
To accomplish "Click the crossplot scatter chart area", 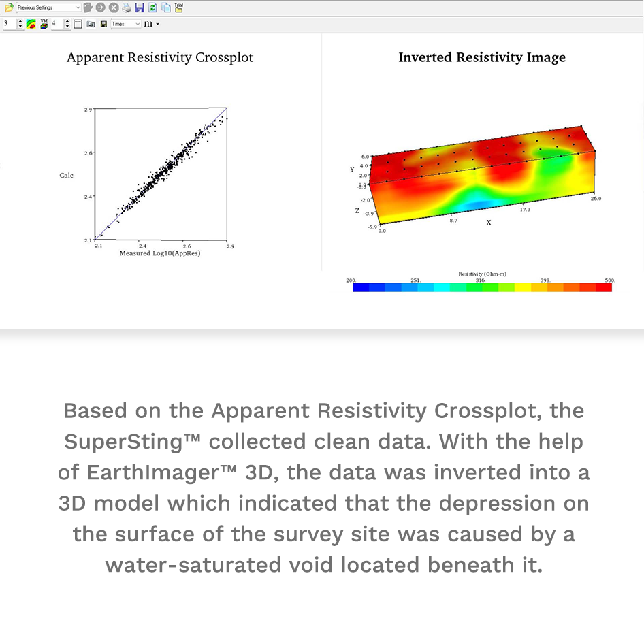I will (161, 174).
